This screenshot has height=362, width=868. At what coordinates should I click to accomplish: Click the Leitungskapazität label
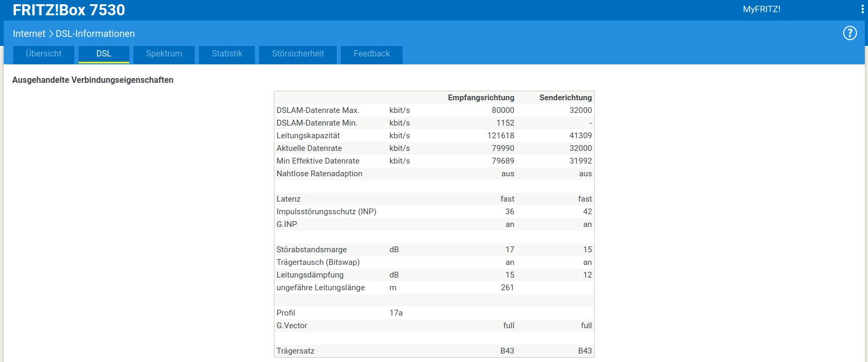pos(308,136)
